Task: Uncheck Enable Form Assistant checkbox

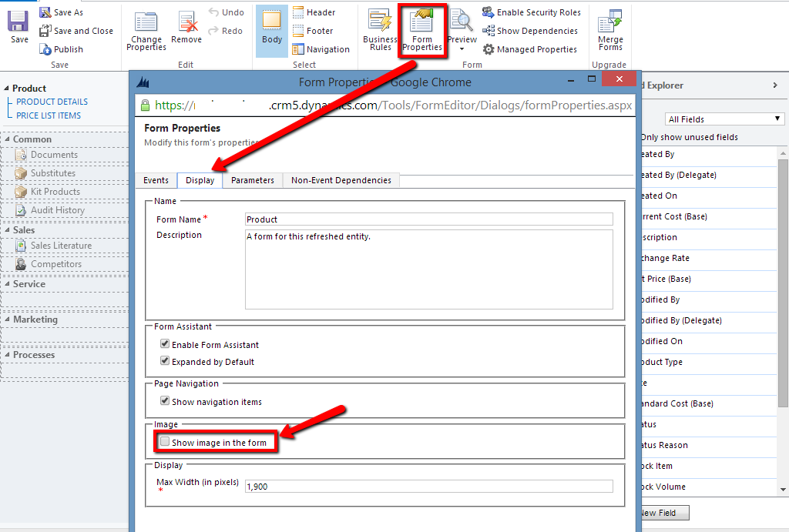Action: (165, 344)
